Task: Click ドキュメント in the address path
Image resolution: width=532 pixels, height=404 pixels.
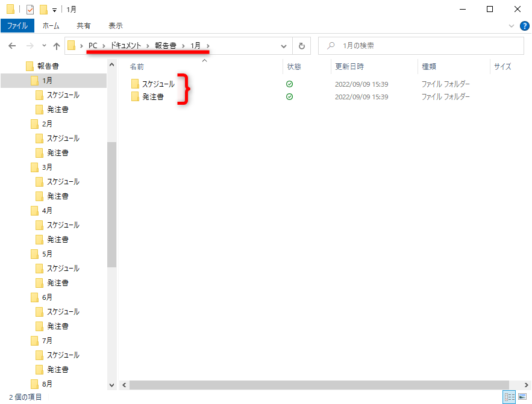Action: 126,45
